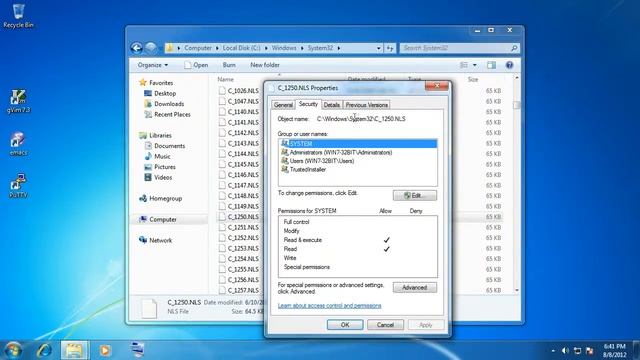
Task: Change the view layout icon
Action: [x=464, y=65]
